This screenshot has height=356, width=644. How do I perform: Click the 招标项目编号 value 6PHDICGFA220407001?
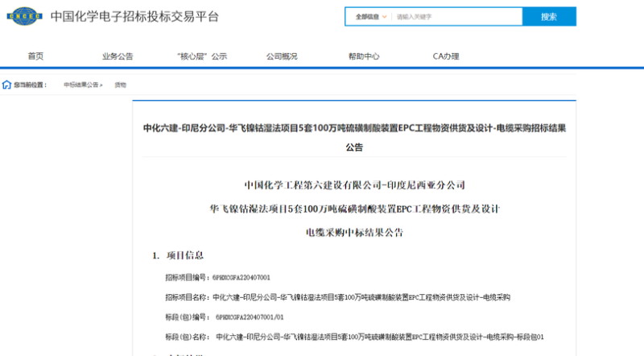pyautogui.click(x=242, y=278)
